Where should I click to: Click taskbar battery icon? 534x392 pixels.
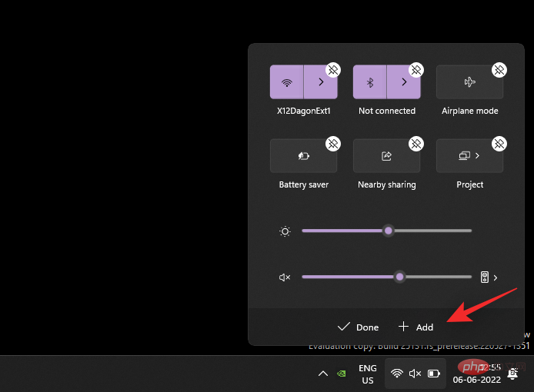(434, 374)
